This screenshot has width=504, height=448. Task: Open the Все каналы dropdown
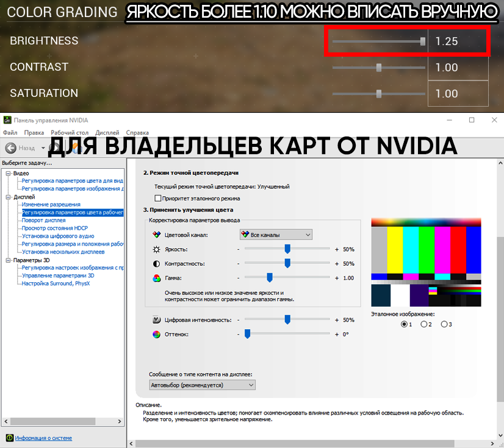tap(276, 235)
